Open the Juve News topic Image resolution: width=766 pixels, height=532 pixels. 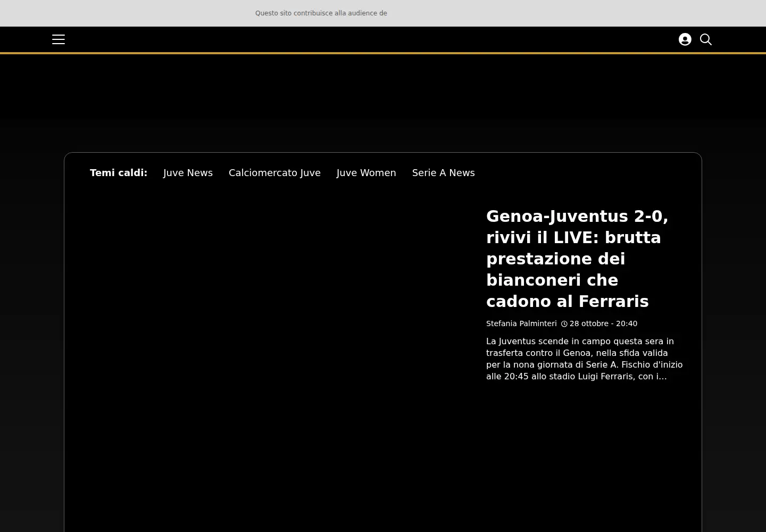(x=188, y=173)
